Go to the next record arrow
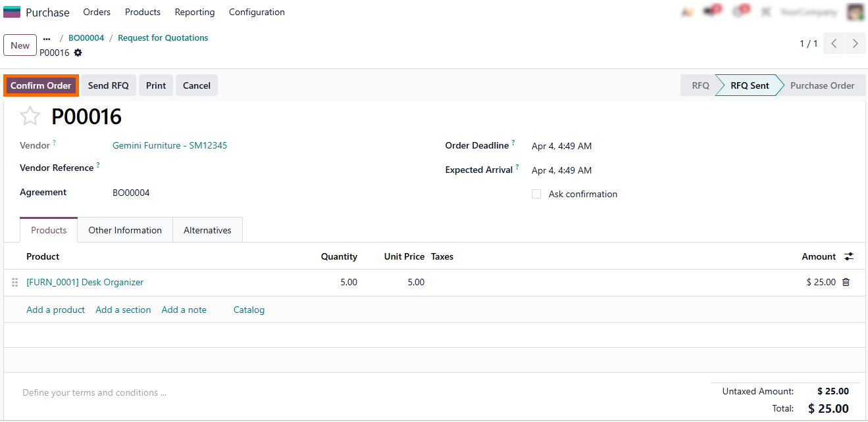The height and width of the screenshot is (422, 868). pyautogui.click(x=855, y=43)
